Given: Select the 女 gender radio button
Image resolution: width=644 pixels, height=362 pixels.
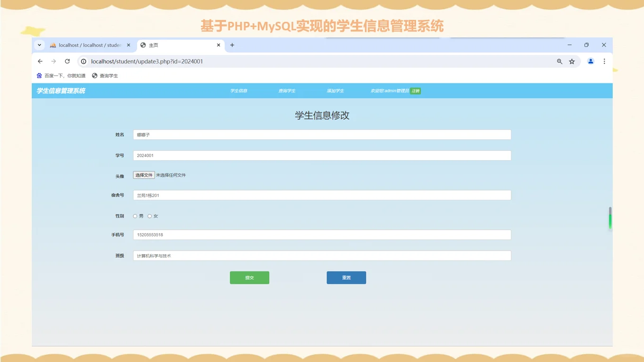Looking at the screenshot, I should click(x=149, y=216).
